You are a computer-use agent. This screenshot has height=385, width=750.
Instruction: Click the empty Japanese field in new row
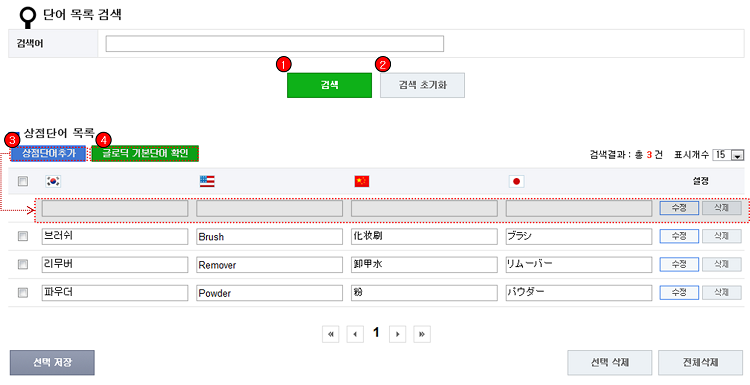point(579,209)
